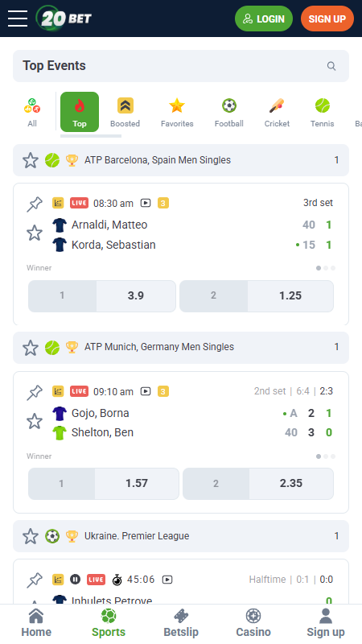Click the green LOGIN button
This screenshot has height=644, width=362.
pos(264,19)
